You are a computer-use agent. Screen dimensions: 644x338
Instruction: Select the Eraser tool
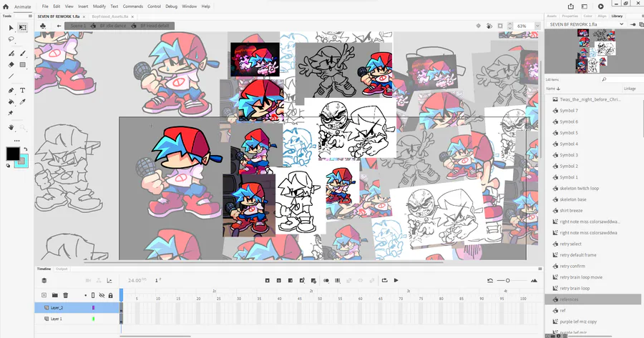point(11,64)
